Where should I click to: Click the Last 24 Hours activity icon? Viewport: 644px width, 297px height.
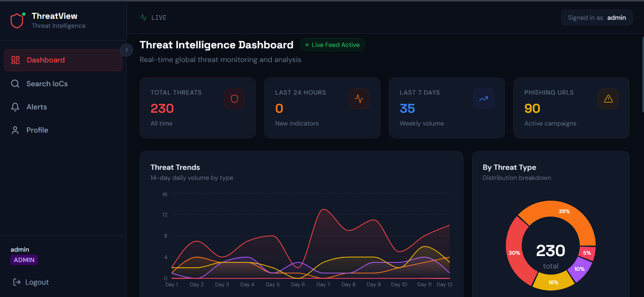tap(359, 99)
